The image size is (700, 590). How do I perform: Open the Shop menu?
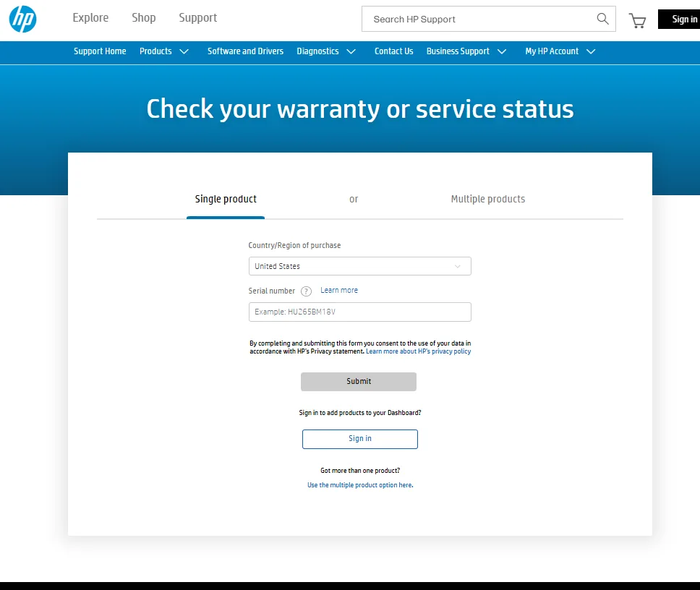pos(144,18)
